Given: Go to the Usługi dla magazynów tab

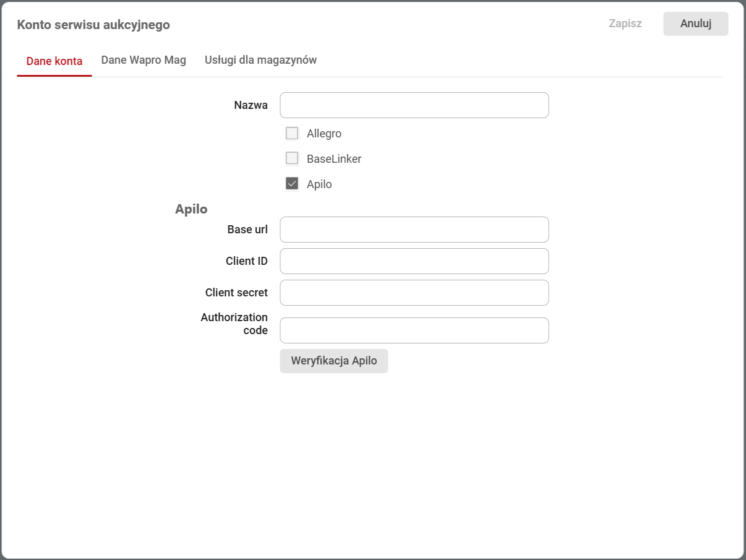Looking at the screenshot, I should click(260, 60).
